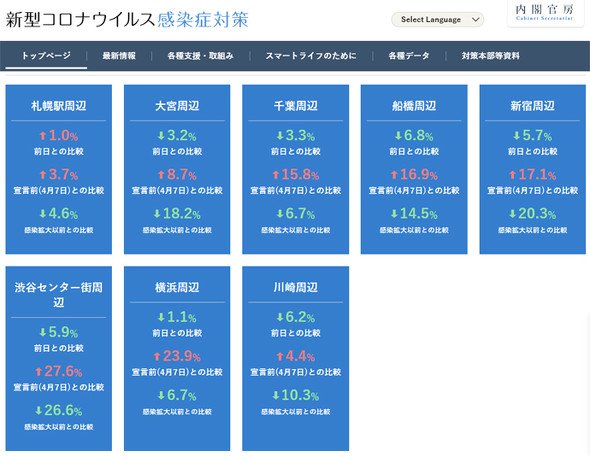Click the red up arrow beside 15.8% in 千葉周辺
590x457 pixels.
276,175
